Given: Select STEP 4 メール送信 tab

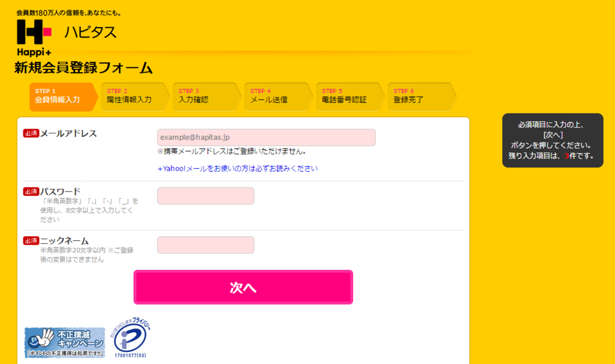Looking at the screenshot, I should coord(279,97).
